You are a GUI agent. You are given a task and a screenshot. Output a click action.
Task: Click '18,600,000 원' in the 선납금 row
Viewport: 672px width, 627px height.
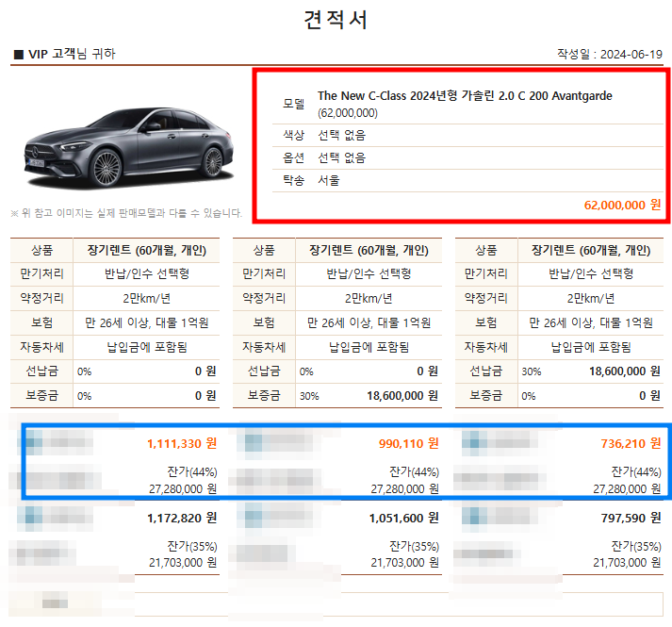pos(625,371)
